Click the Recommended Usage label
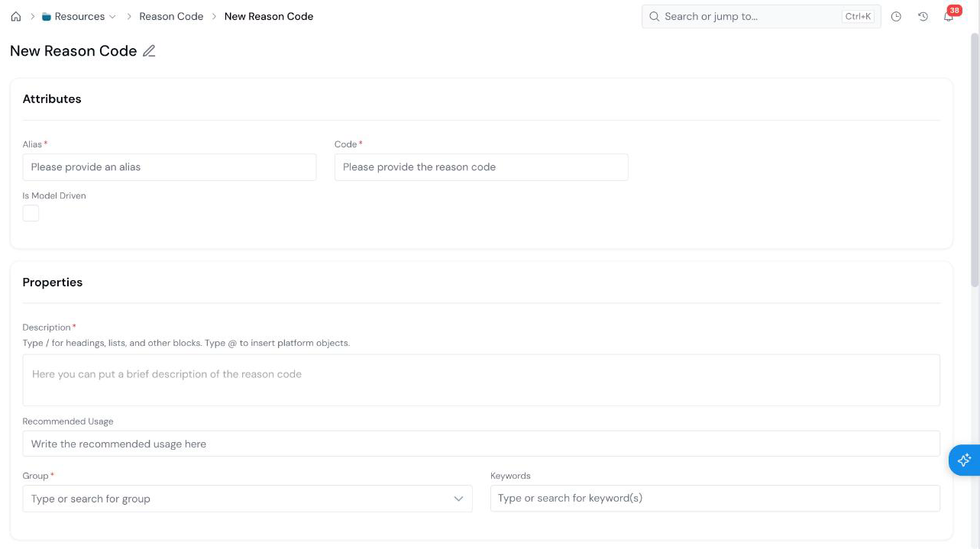 [68, 421]
